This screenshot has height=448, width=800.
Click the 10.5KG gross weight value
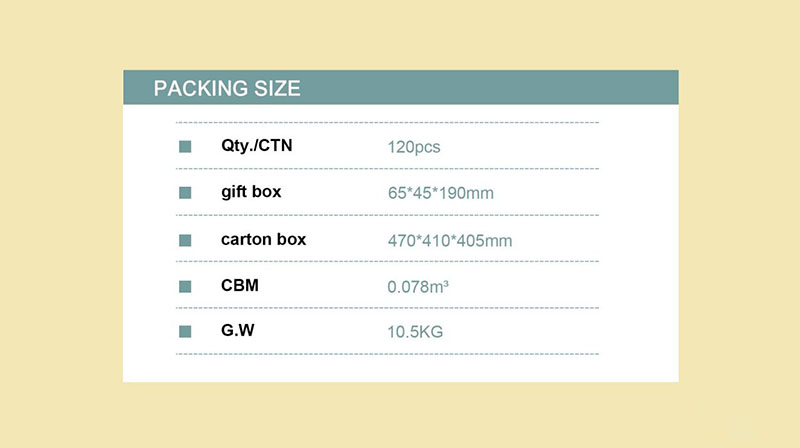pos(415,331)
